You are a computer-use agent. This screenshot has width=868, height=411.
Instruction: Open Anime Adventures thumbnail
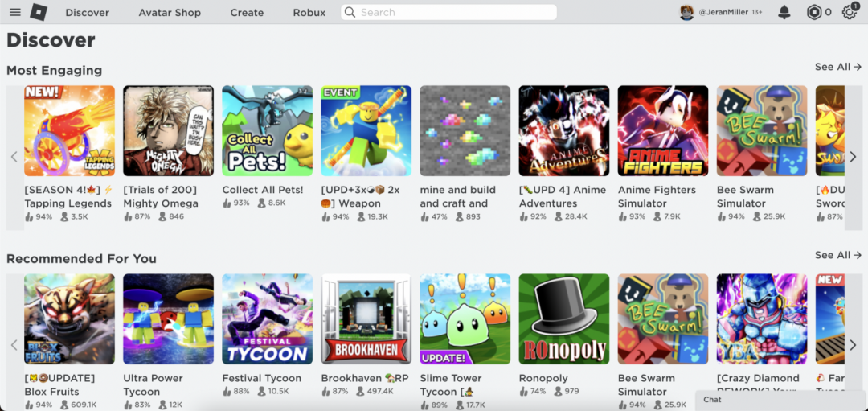point(564,131)
